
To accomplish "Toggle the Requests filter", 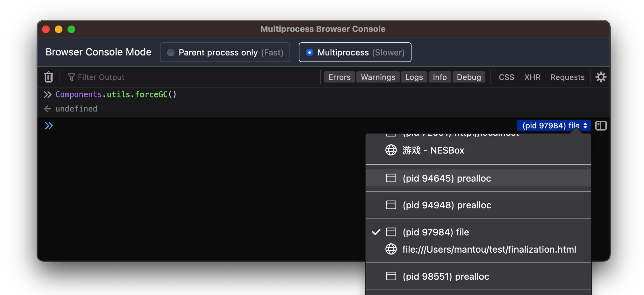I will 567,77.
